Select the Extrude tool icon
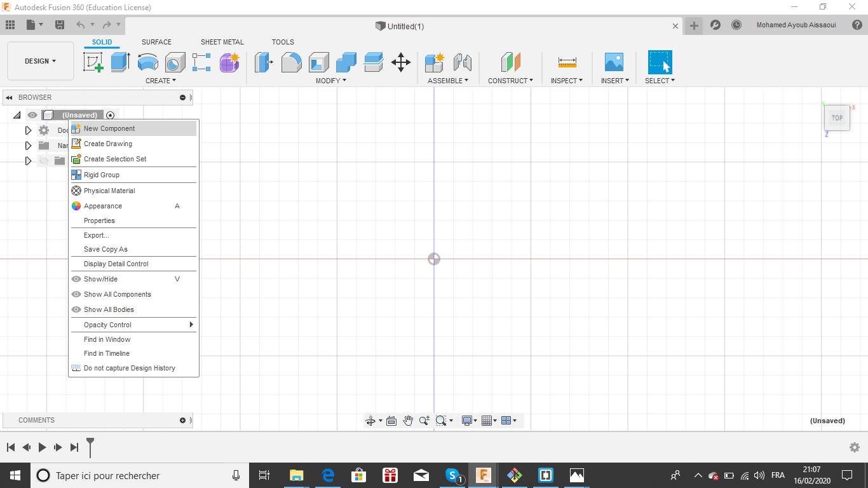 pyautogui.click(x=120, y=62)
